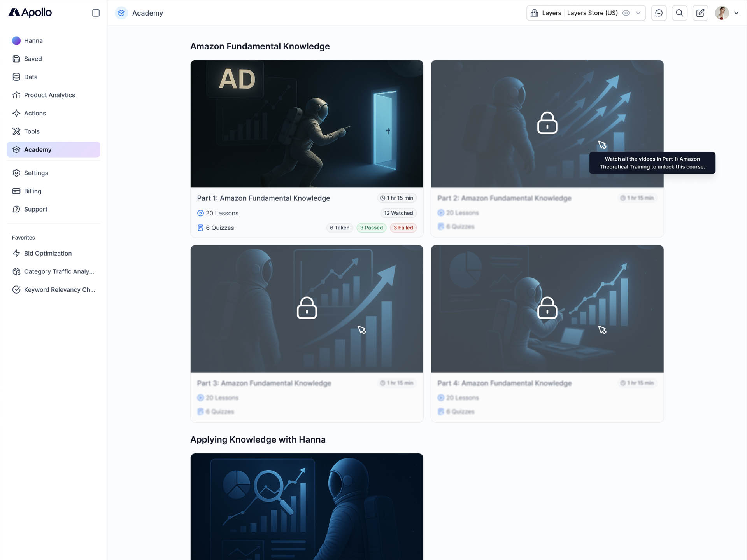Click the Apollo logo

click(x=30, y=12)
